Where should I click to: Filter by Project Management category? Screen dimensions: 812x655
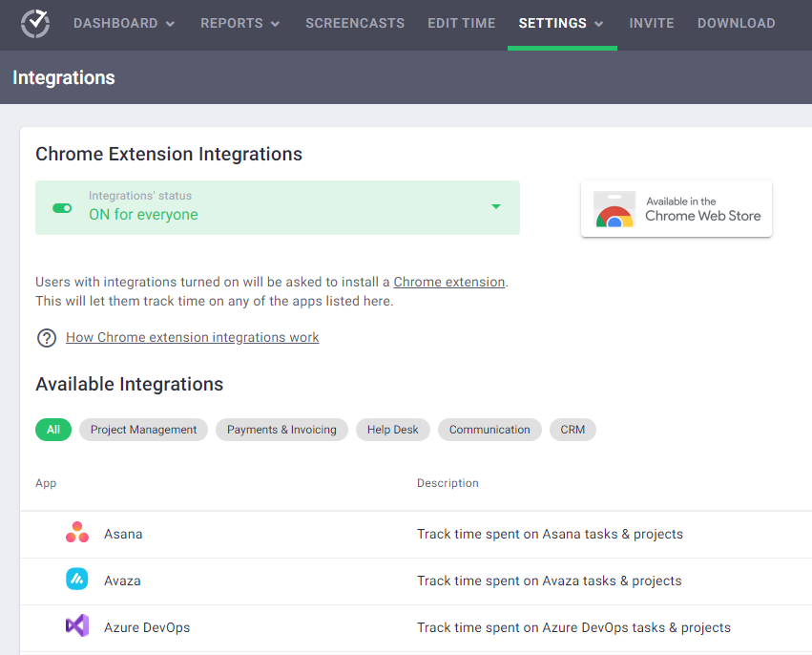[x=143, y=429]
